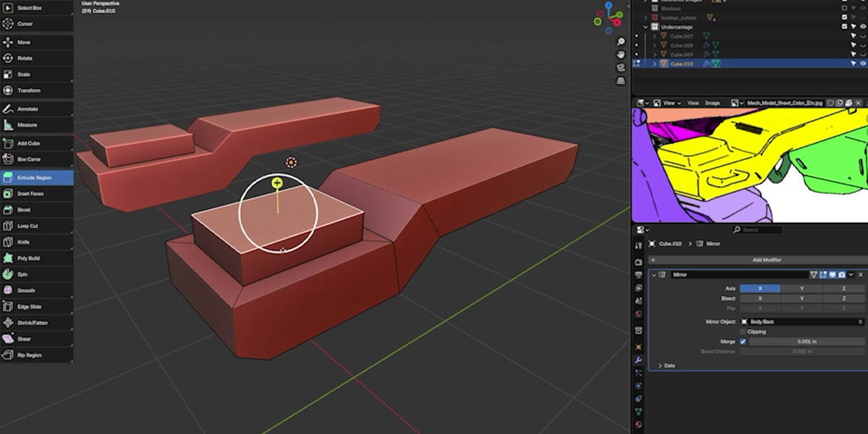Click the Add Modifier button
The image size is (868, 434).
click(x=757, y=260)
